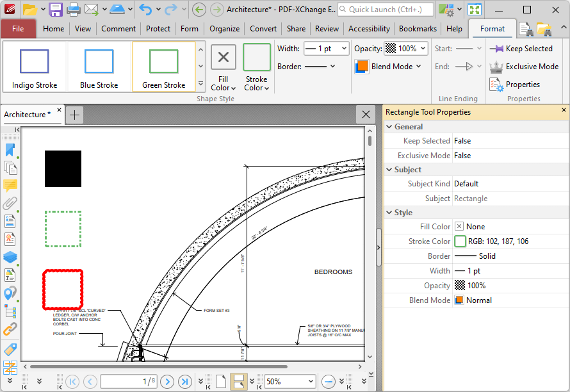Enable Exclusive Mode
Image resolution: width=570 pixels, height=392 pixels.
click(x=525, y=66)
